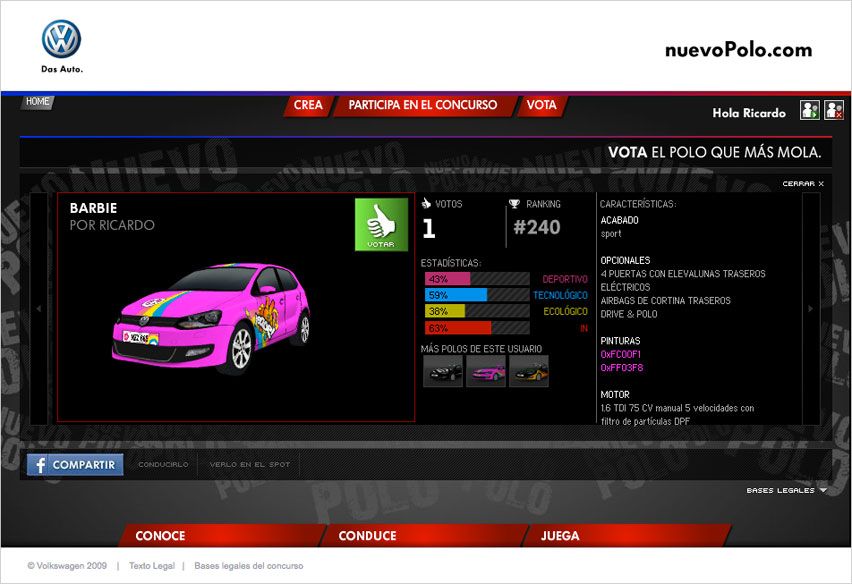This screenshot has height=584, width=852.
Task: Click the Votos hand icon
Action: [426, 204]
